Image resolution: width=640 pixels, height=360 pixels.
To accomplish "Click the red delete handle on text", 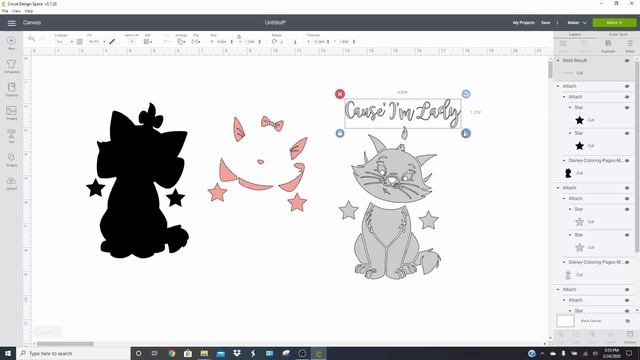I will tap(340, 94).
